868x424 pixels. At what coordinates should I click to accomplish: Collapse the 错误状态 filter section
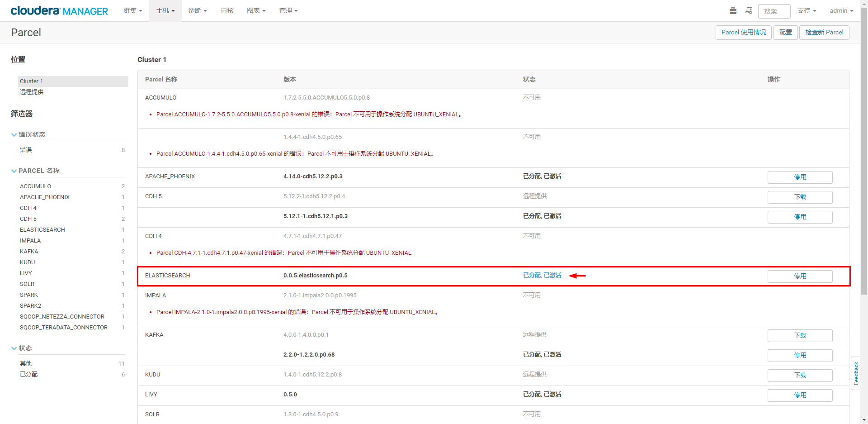(28, 134)
